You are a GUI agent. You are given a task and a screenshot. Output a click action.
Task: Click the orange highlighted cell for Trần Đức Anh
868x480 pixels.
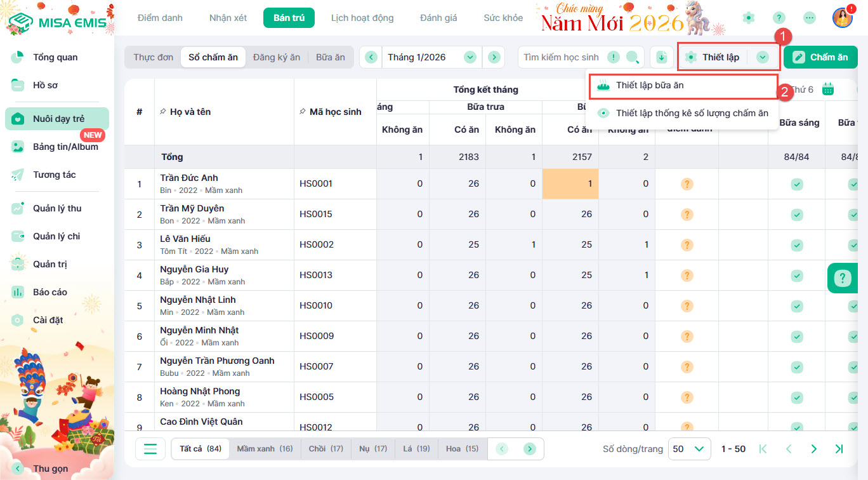(x=570, y=184)
